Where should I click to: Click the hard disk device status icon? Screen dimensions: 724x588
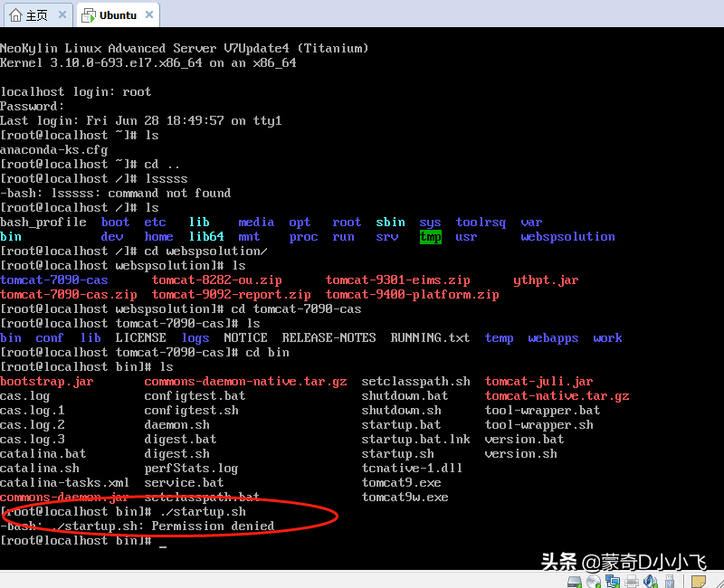coord(575,582)
